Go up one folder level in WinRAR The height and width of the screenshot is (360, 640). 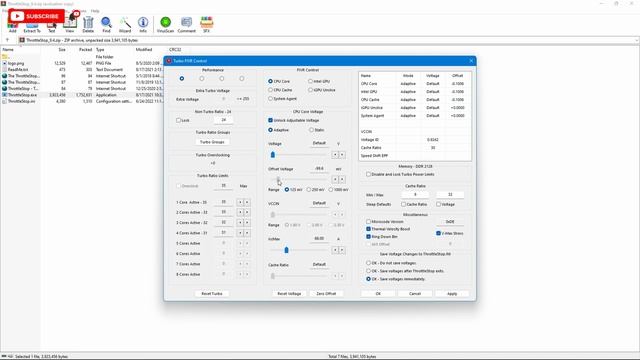7,40
